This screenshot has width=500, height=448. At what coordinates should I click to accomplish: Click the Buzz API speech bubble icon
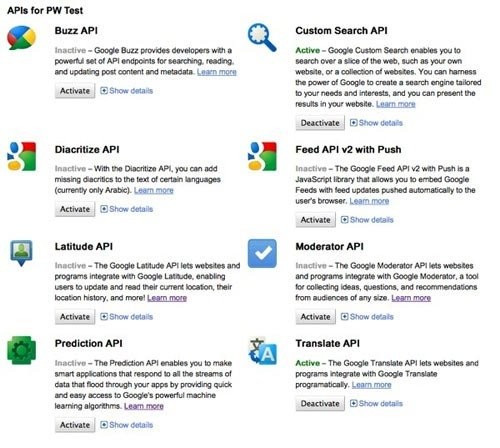click(x=21, y=37)
